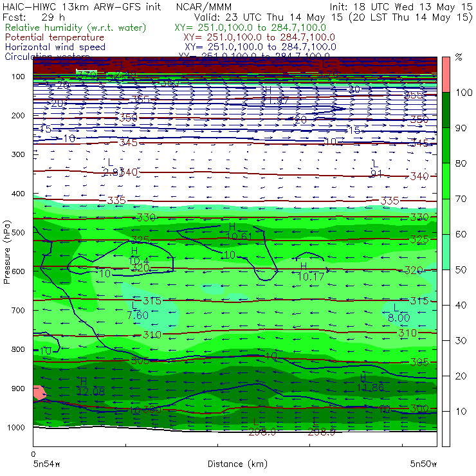Click the 'L 2.83' wind minimum label
The width and height of the screenshot is (476, 476).
(x=113, y=167)
